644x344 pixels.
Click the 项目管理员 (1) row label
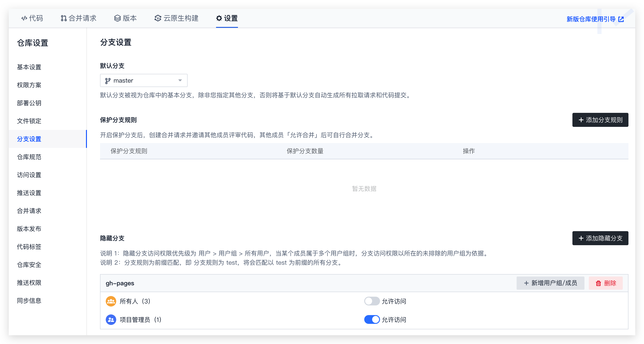(141, 320)
